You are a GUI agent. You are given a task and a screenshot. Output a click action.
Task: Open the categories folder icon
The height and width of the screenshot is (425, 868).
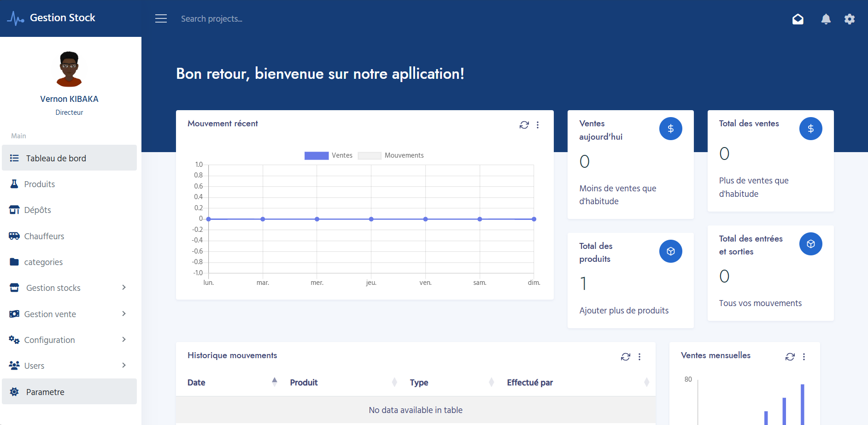(x=14, y=261)
